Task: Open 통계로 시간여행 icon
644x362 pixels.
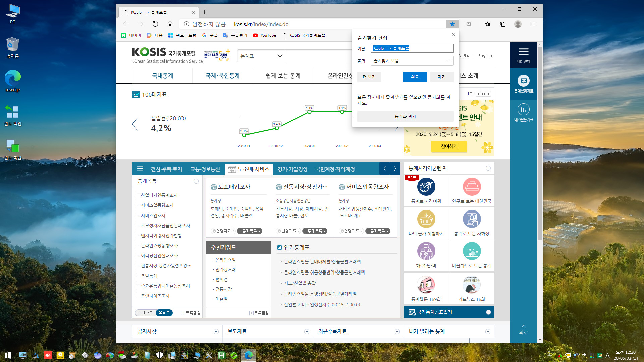Action: [x=426, y=187]
